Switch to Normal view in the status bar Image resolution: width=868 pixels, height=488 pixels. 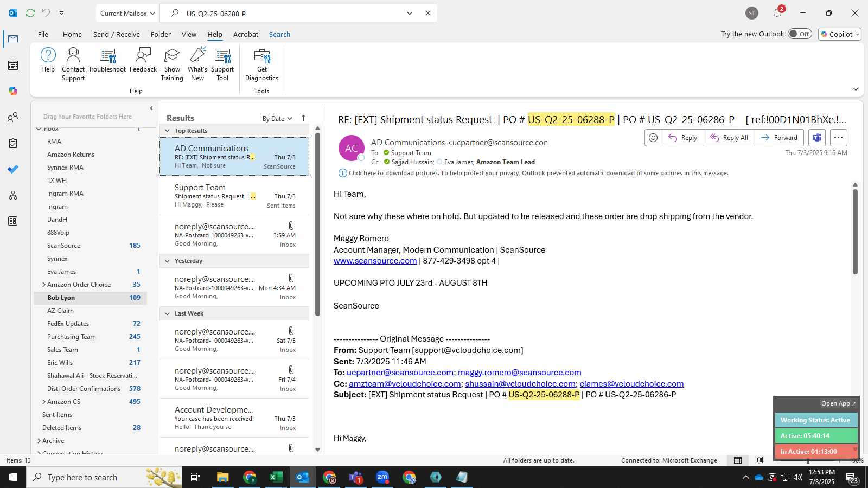point(738,460)
